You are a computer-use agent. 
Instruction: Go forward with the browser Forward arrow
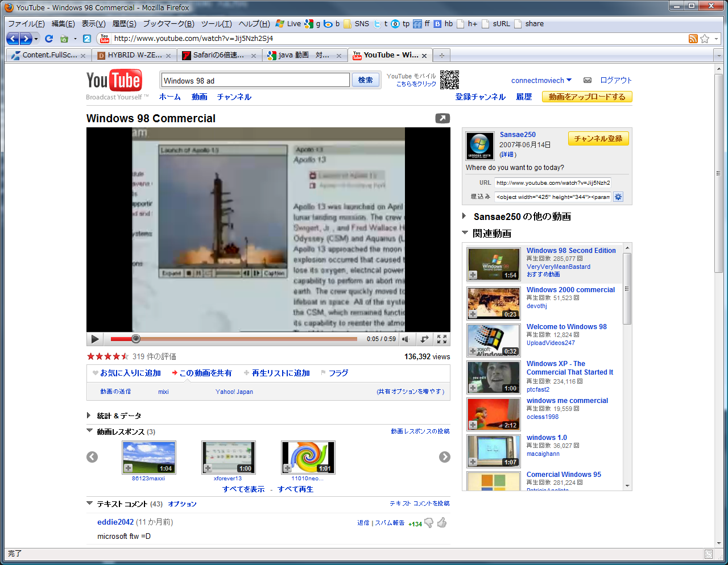[x=26, y=39]
